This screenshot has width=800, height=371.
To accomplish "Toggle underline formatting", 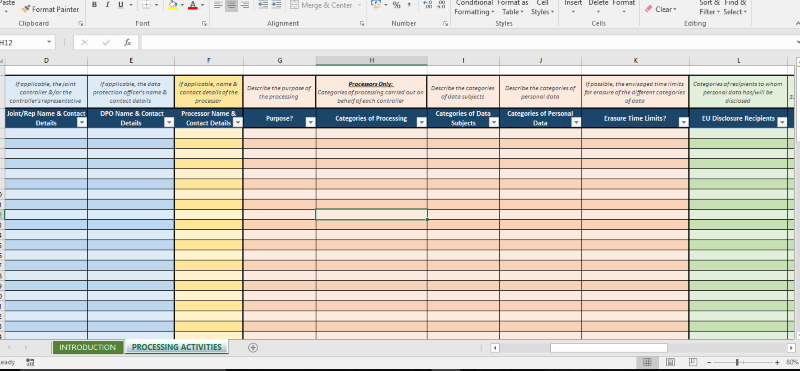I will (121, 5).
